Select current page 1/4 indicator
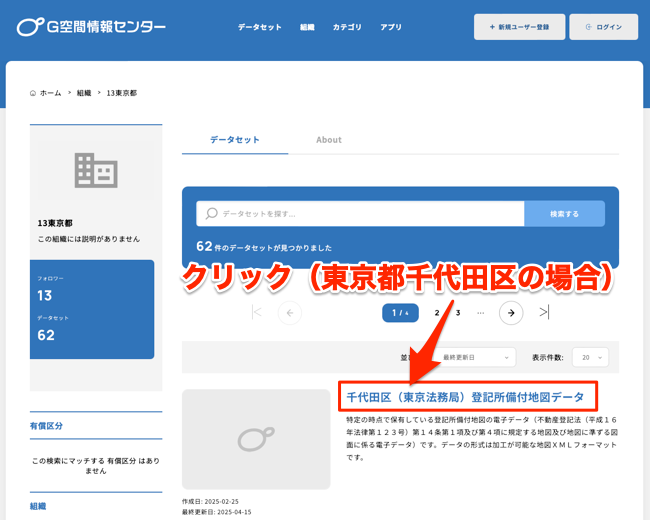Image resolution: width=650 pixels, height=520 pixels. tap(400, 313)
